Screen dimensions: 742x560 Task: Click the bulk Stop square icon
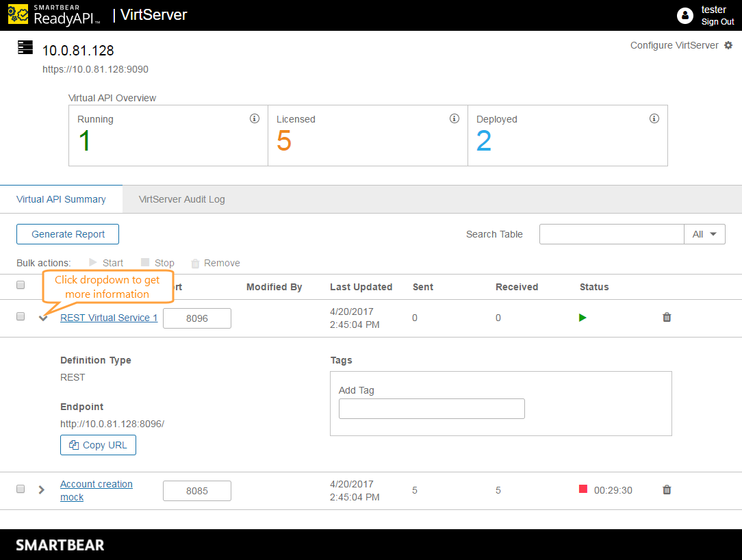pyautogui.click(x=145, y=262)
